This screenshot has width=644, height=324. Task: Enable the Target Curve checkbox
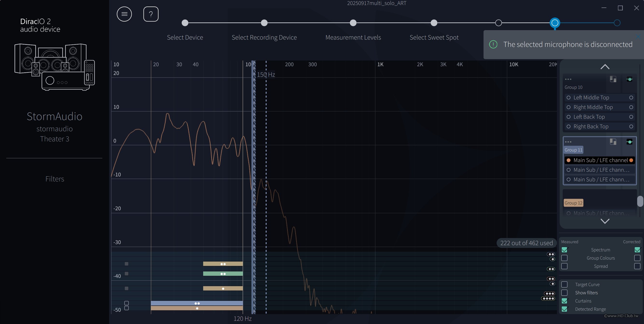[564, 284]
